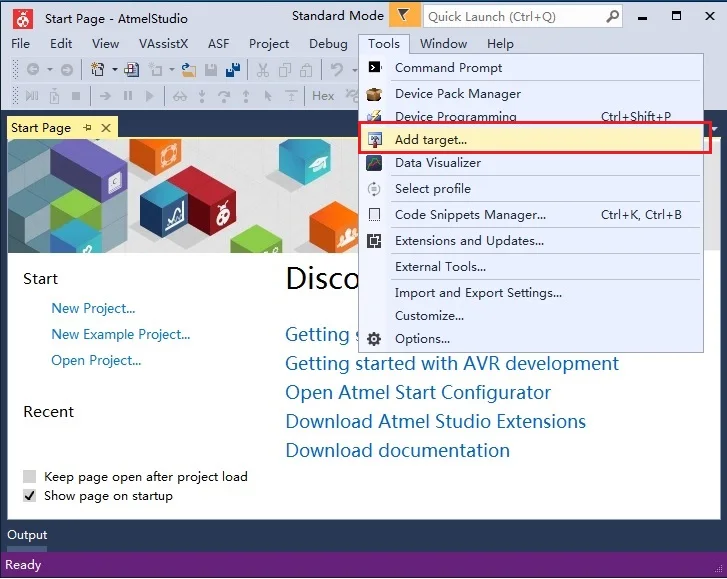Open the Output panel tab
The width and height of the screenshot is (727, 579).
(27, 534)
